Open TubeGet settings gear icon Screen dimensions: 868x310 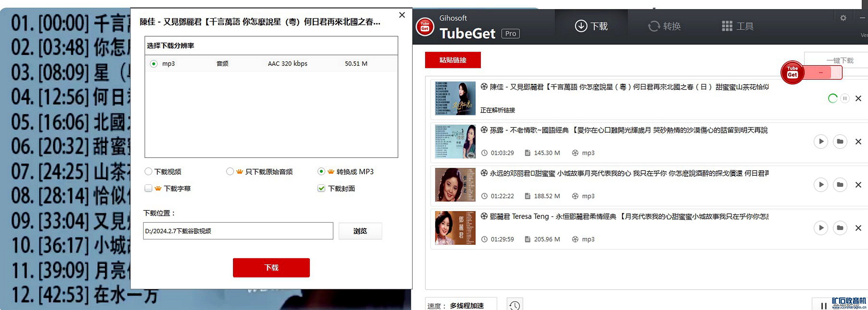point(843,18)
